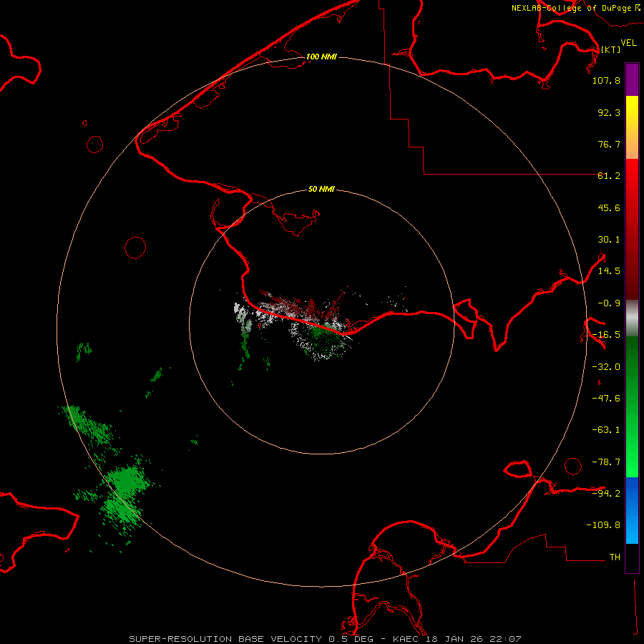Click the -94.2 velocity scale value
The width and height of the screenshot is (644, 644).
point(606,494)
